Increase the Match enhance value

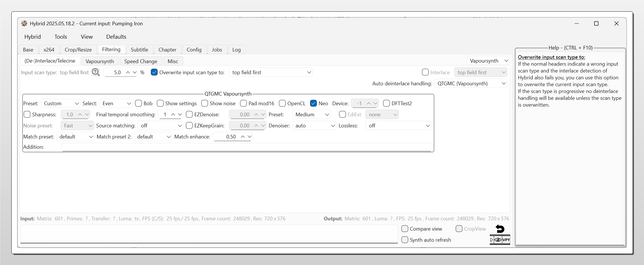point(242,137)
